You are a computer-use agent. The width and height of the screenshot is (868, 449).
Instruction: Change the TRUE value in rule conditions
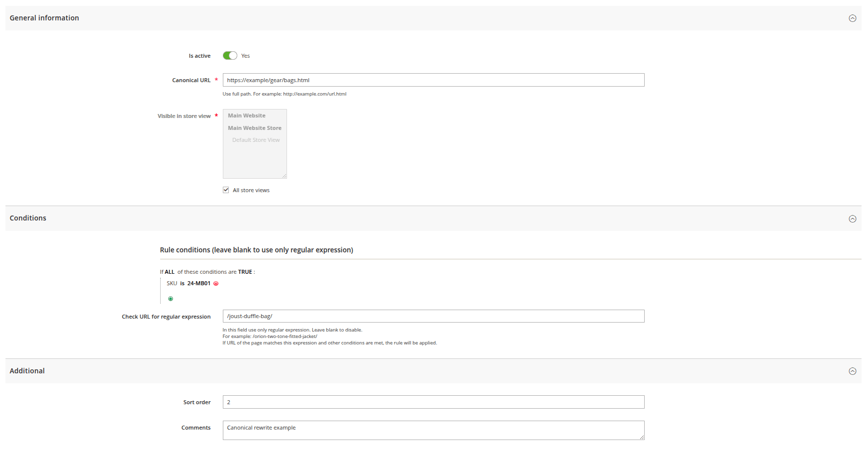(x=245, y=271)
